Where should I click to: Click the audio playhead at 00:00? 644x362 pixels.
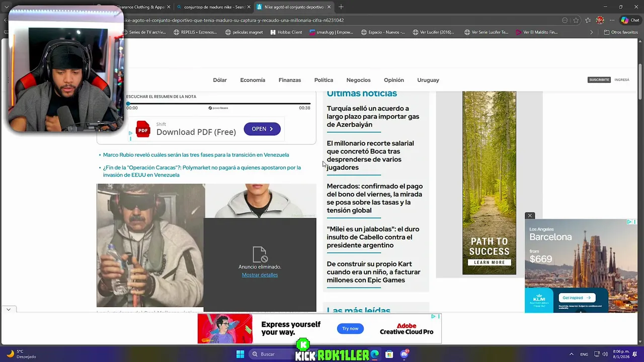(128, 104)
